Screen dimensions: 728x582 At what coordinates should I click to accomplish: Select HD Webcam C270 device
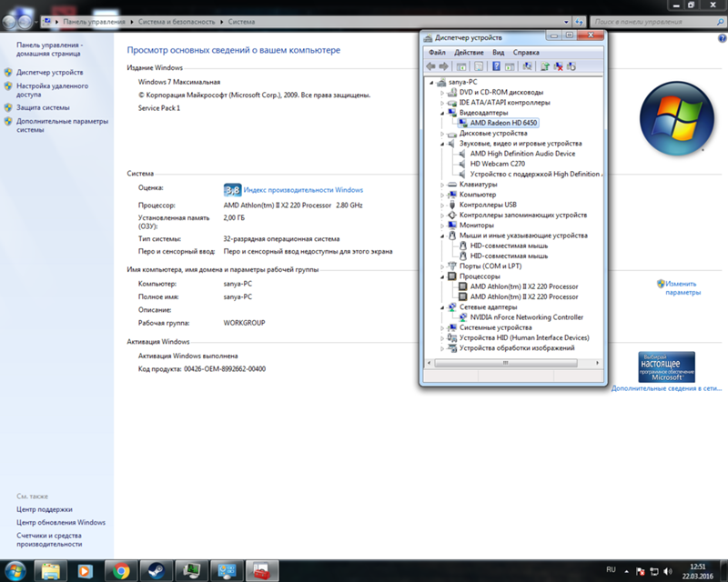[x=497, y=164]
